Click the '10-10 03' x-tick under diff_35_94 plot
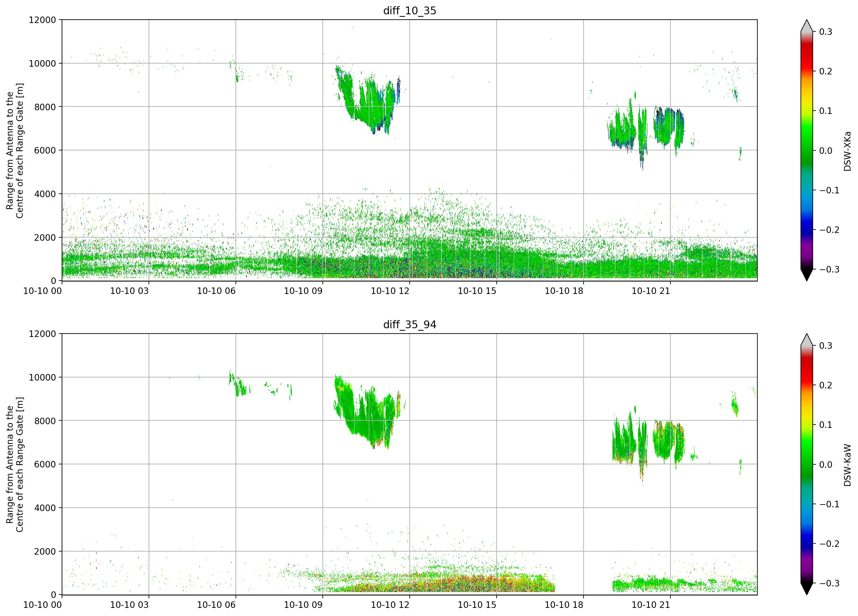The height and width of the screenshot is (616, 858). tap(129, 605)
